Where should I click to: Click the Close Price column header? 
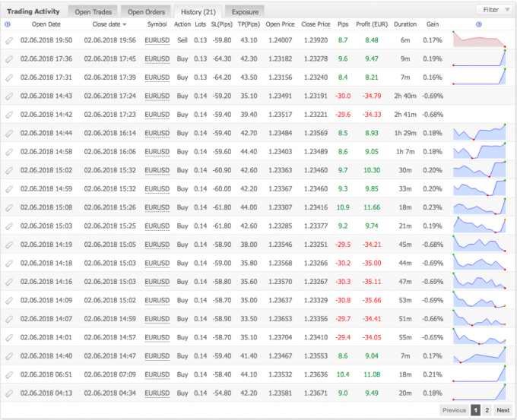(316, 24)
